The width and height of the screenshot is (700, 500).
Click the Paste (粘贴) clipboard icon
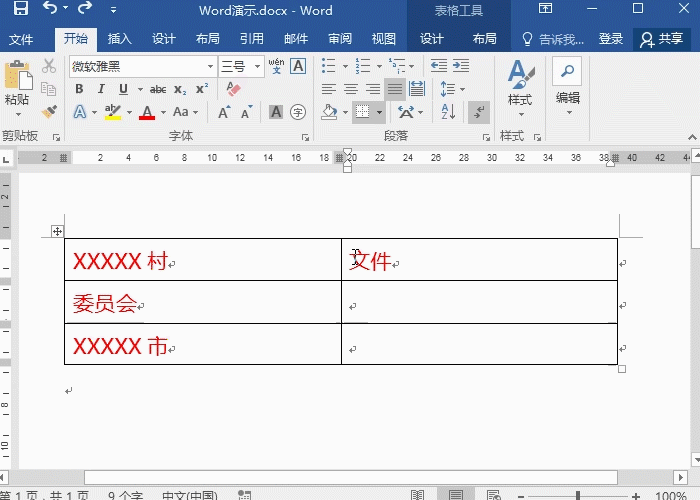coord(18,75)
